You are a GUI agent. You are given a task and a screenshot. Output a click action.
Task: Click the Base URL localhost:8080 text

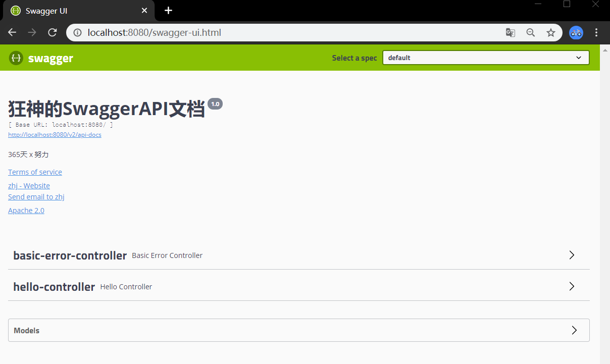coord(61,125)
